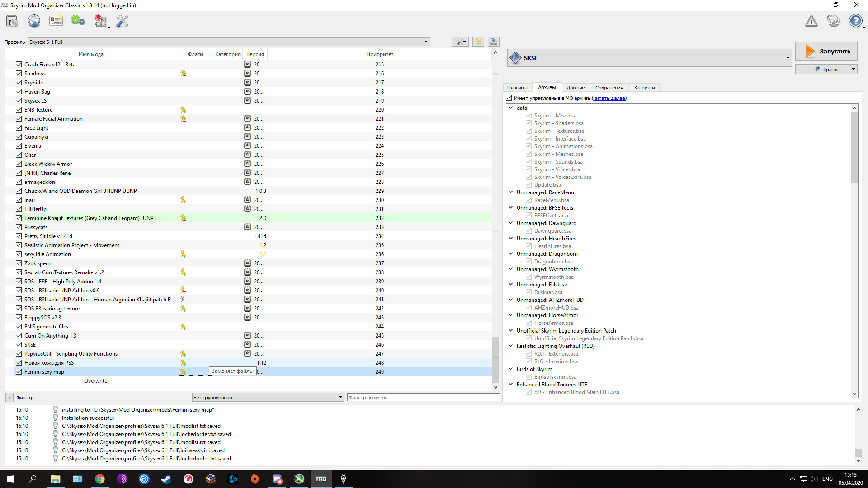The height and width of the screenshot is (488, 868).
Task: Click the flag icon on FNIS generate files
Action: [x=184, y=326]
